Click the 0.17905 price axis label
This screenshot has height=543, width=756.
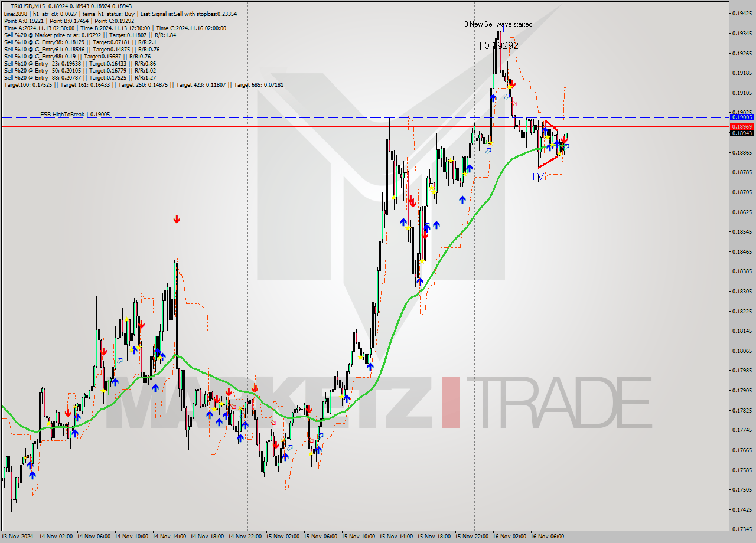pyautogui.click(x=742, y=390)
